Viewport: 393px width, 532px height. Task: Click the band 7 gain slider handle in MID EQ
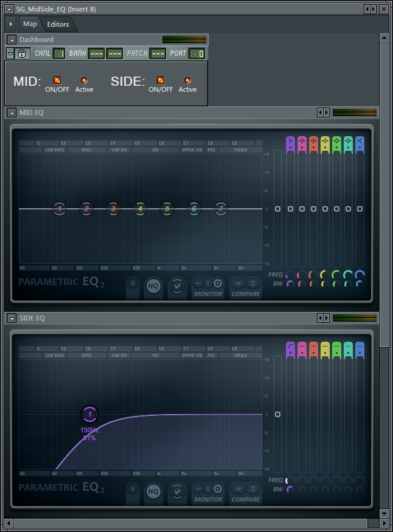(x=360, y=209)
